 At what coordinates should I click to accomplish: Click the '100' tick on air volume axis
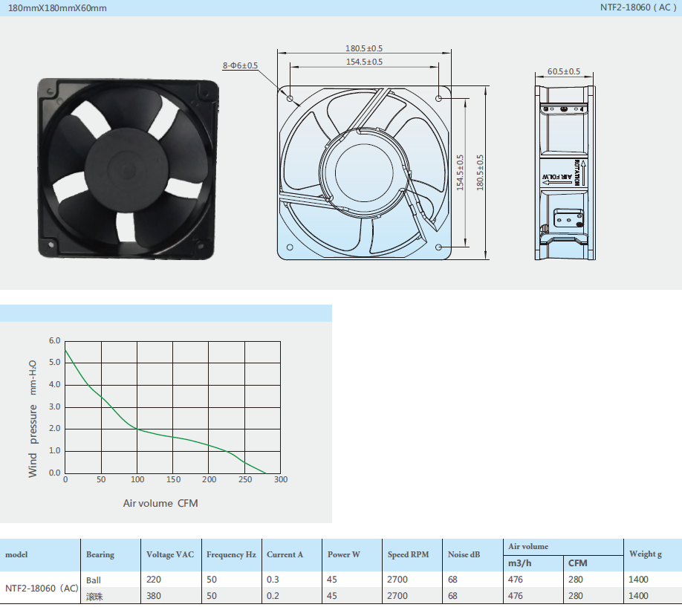(x=137, y=479)
